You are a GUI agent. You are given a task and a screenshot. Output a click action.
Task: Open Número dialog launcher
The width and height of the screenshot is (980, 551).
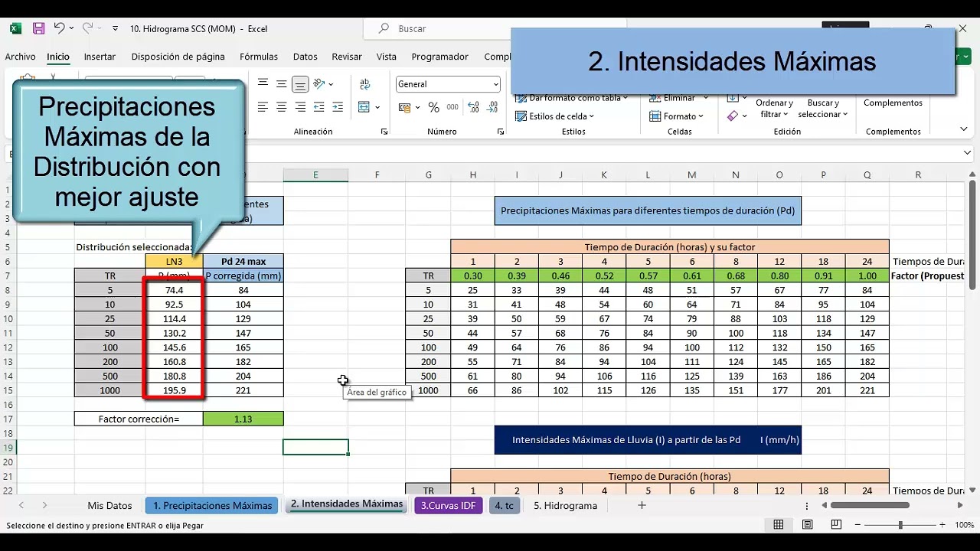(500, 132)
